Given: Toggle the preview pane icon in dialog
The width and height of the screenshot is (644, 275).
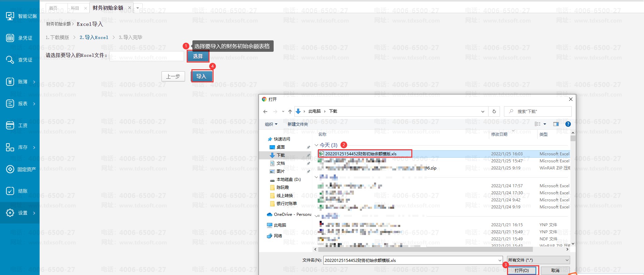Looking at the screenshot, I should [x=556, y=124].
